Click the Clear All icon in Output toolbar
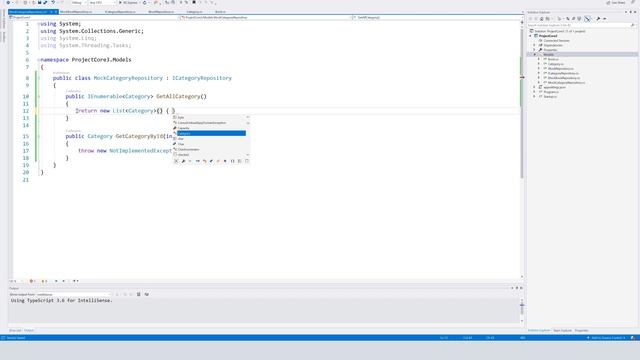 click(139, 294)
